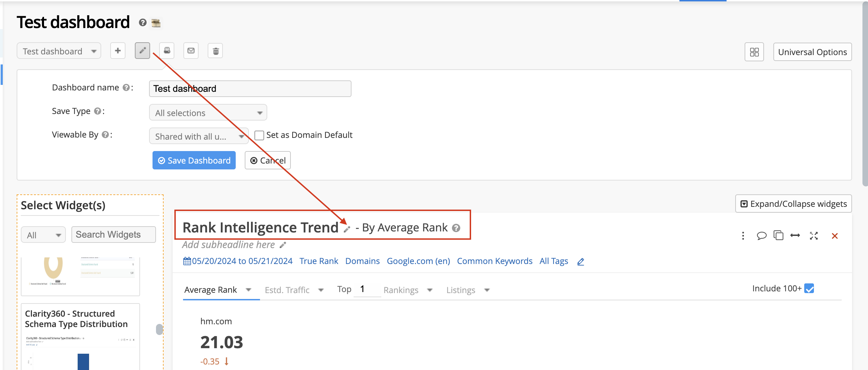
Task: Remove widget with the red X icon
Action: click(834, 236)
